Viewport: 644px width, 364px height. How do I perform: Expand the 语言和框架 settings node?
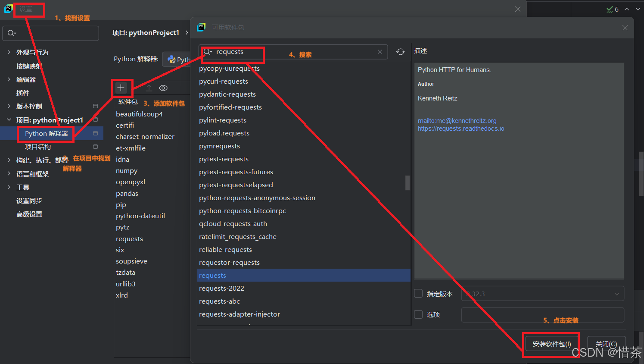(x=9, y=174)
